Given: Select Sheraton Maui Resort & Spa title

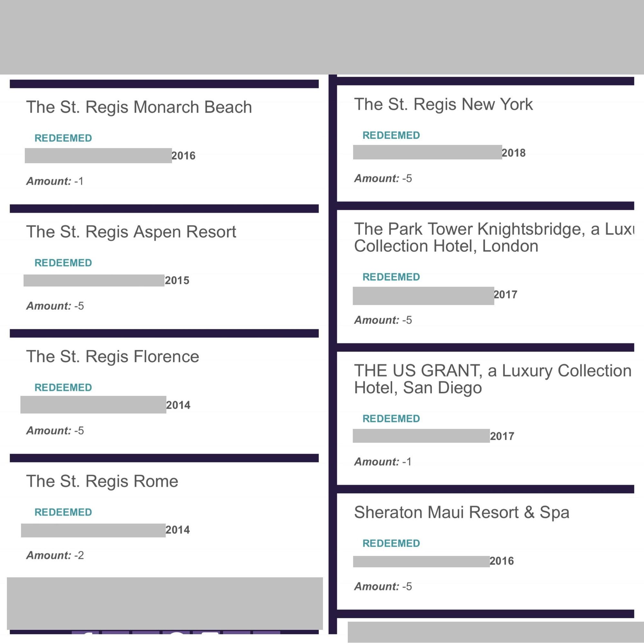Looking at the screenshot, I should tap(461, 512).
